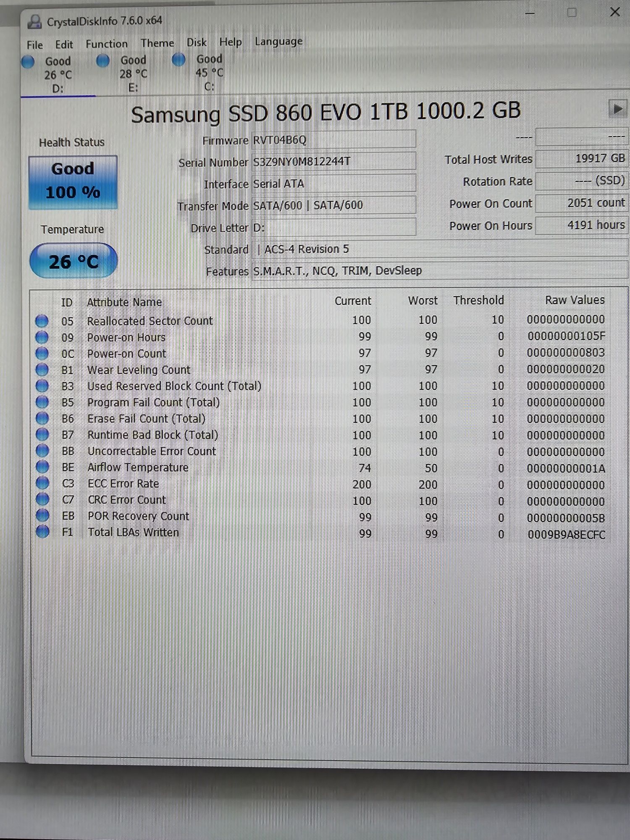The image size is (630, 840).
Task: Click the Interface Serial ATA field
Action: (333, 184)
